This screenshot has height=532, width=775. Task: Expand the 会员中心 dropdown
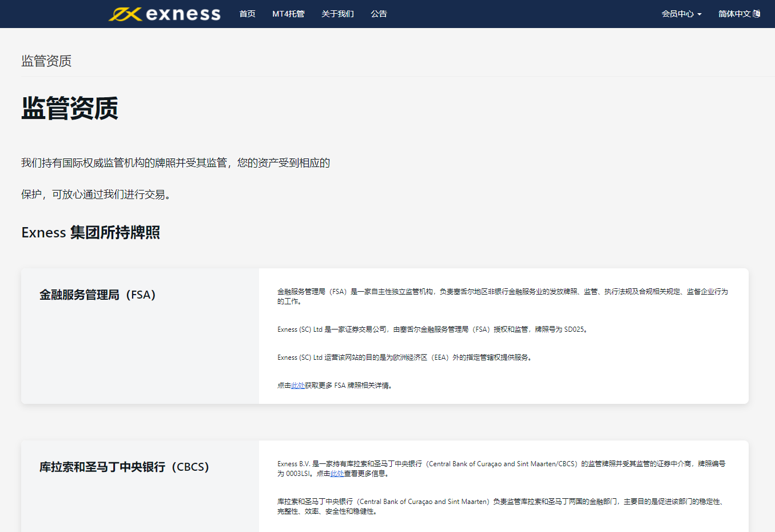tap(681, 14)
